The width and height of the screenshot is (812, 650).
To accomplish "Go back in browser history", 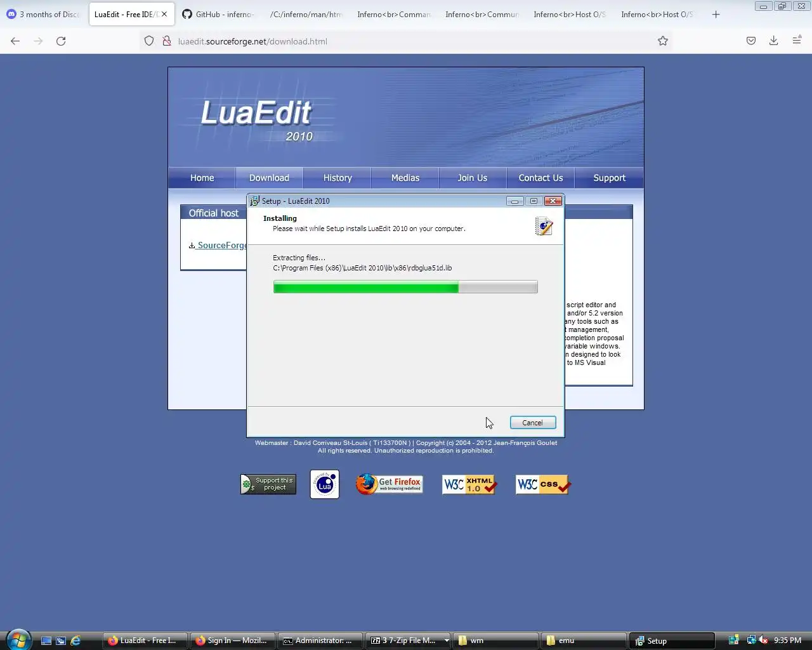I will tap(15, 41).
